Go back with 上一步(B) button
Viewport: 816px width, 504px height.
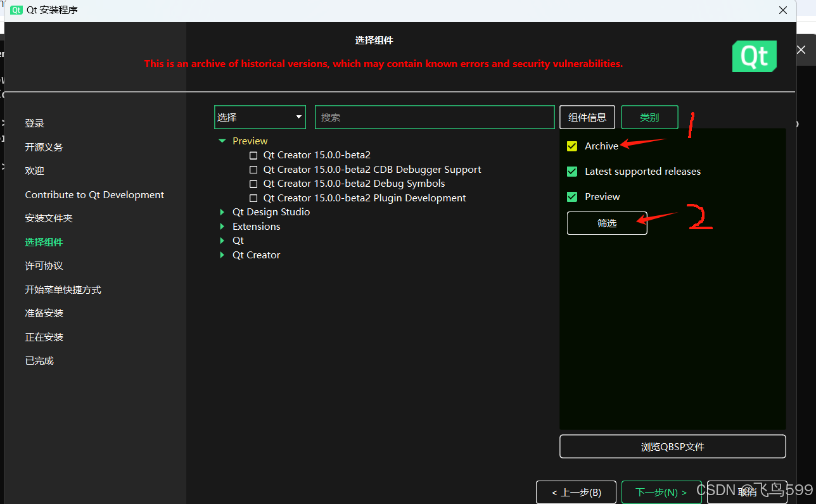(576, 492)
